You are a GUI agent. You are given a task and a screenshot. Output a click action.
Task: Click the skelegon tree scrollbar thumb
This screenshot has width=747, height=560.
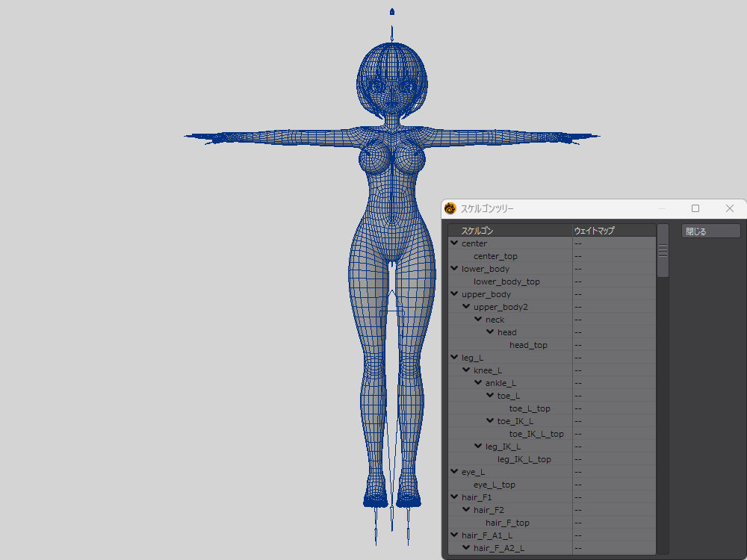point(663,250)
